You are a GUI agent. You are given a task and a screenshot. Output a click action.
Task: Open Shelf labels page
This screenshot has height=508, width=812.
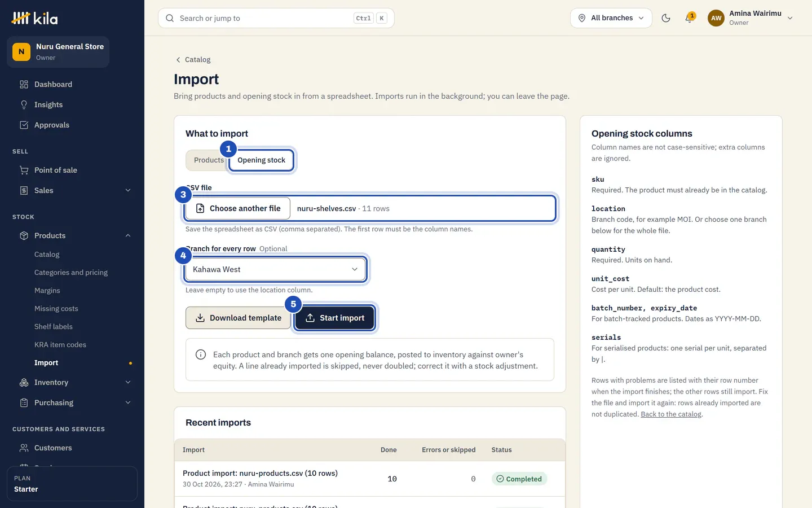click(x=54, y=327)
